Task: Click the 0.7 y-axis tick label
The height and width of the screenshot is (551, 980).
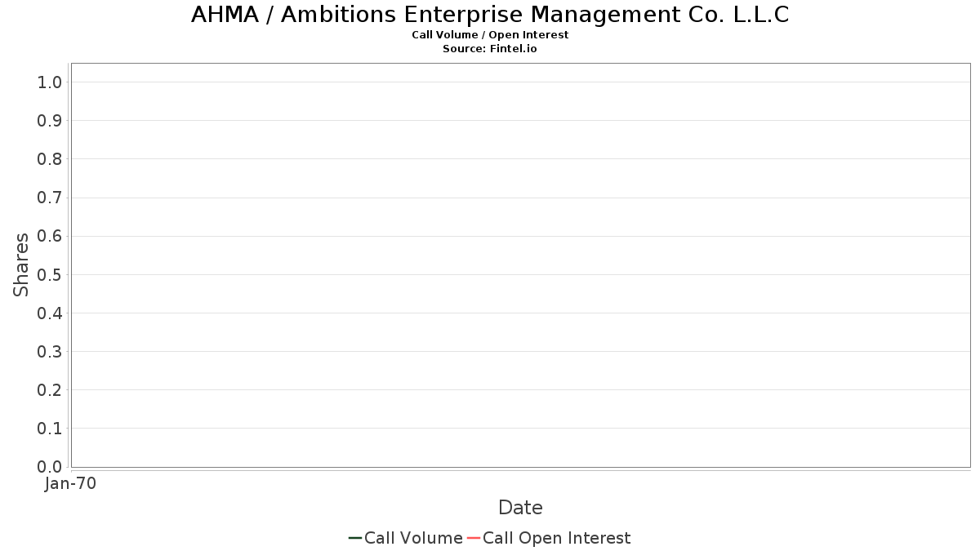Action: [x=50, y=198]
